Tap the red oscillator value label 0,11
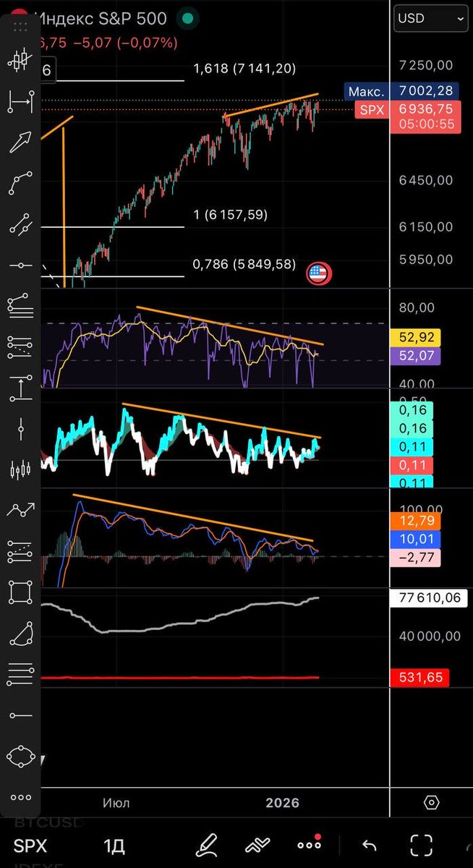473x868 pixels. tap(411, 465)
